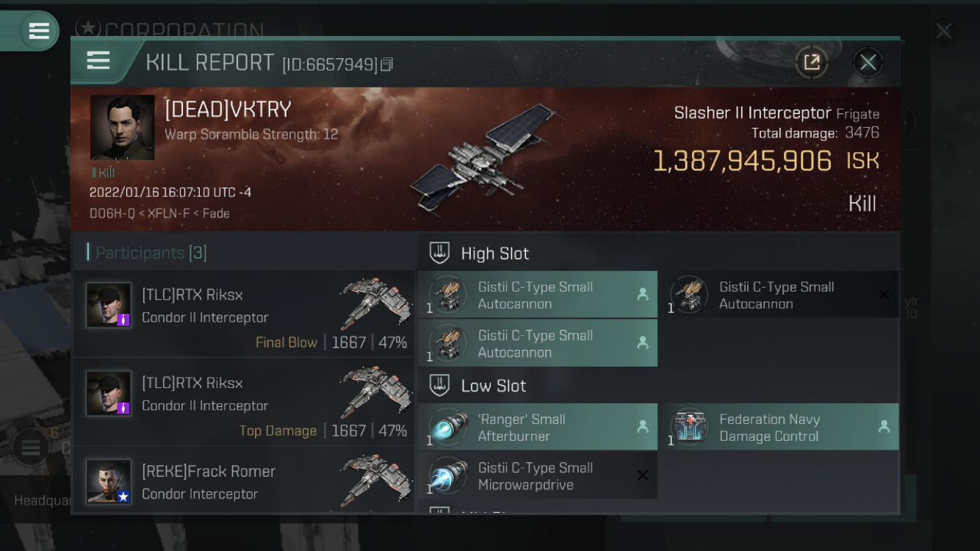Open RTX Riksx Final Blow participant entry
The height and width of the screenshot is (551, 980).
(x=244, y=314)
